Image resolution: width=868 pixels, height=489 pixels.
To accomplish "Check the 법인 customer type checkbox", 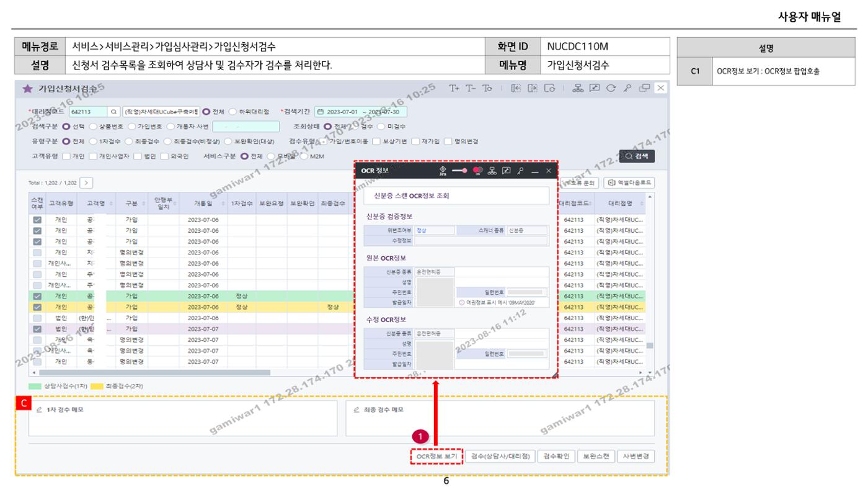I will point(138,156).
